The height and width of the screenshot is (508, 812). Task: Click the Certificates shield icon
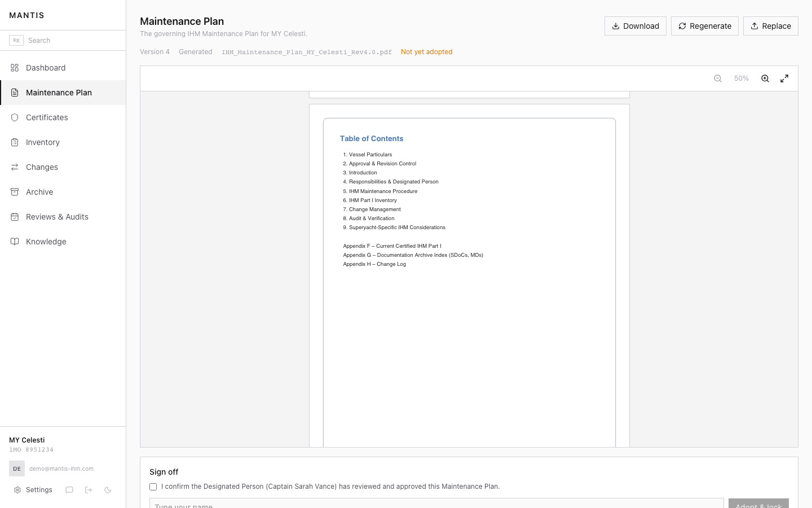[x=15, y=117]
